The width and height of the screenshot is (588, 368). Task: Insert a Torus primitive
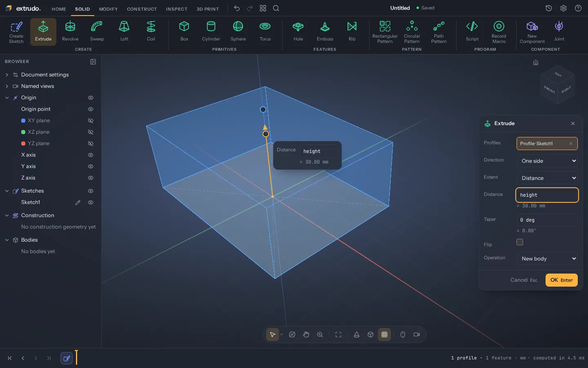click(265, 31)
